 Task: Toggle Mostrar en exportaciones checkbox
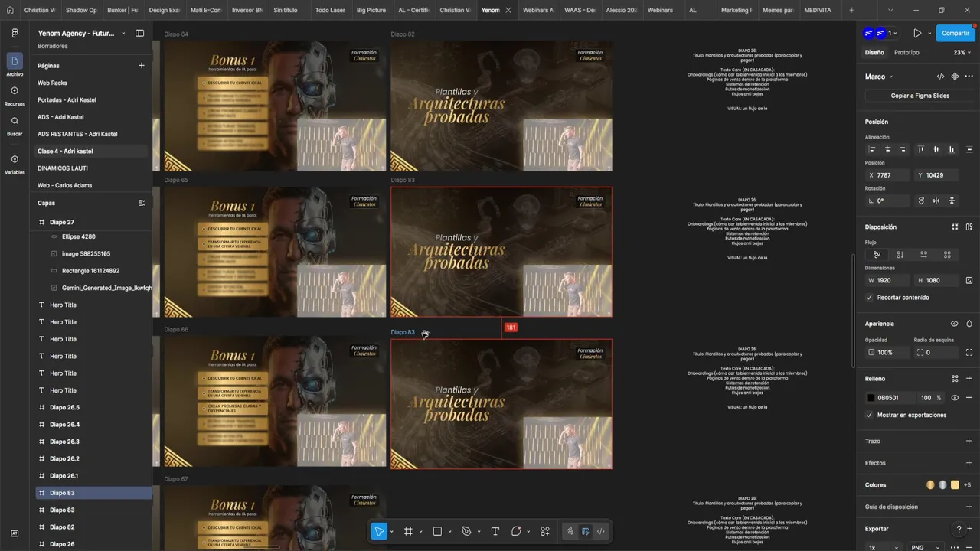[870, 415]
